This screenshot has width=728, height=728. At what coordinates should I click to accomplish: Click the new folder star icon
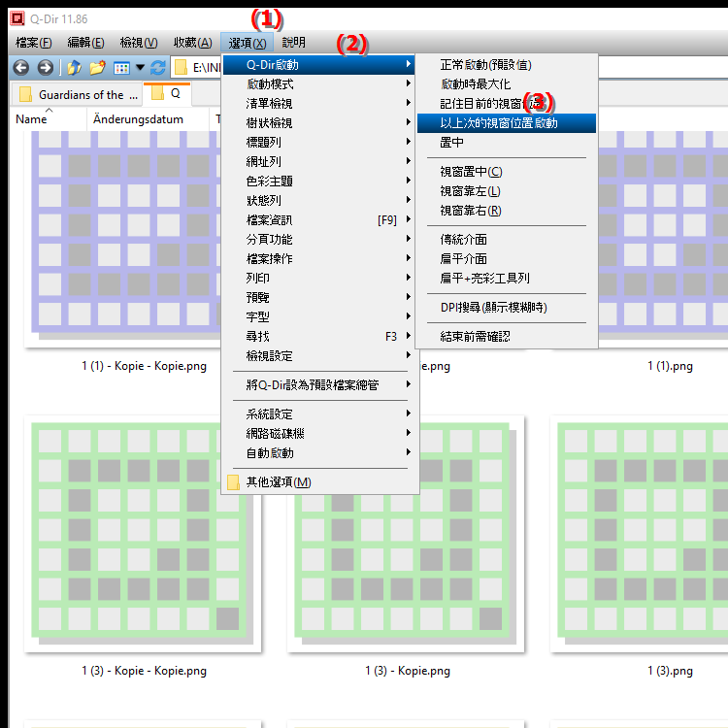[x=97, y=68]
